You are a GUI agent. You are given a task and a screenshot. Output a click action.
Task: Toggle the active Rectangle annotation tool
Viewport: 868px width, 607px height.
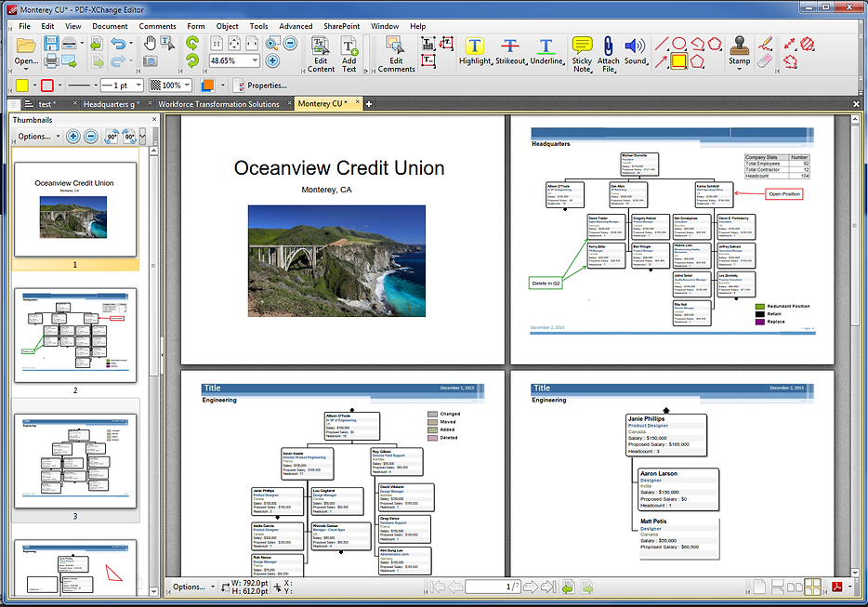[x=679, y=61]
